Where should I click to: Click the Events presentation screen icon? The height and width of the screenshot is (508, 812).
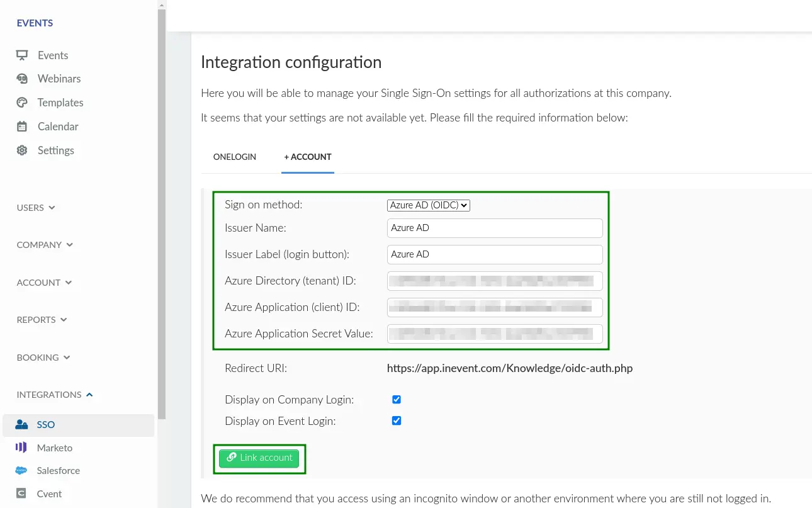22,55
